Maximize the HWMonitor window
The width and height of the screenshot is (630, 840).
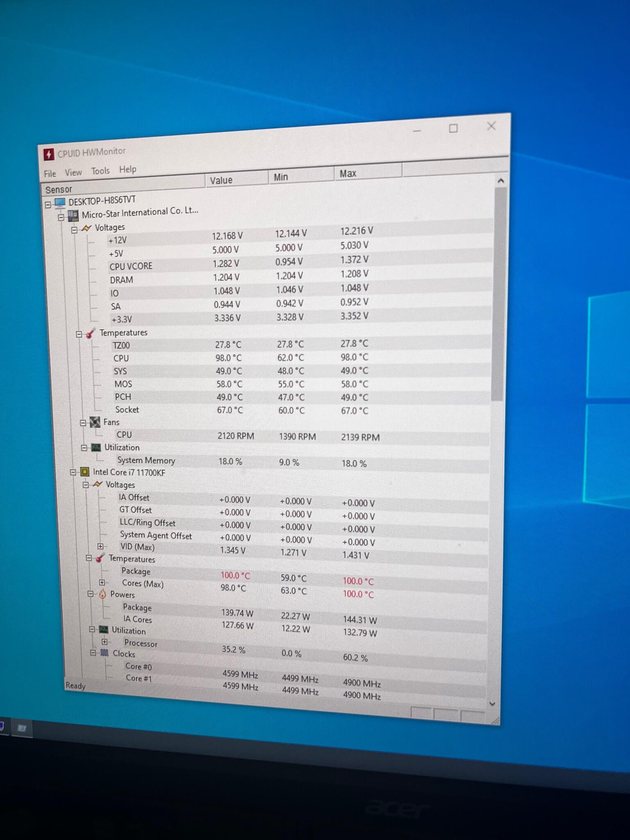click(453, 128)
